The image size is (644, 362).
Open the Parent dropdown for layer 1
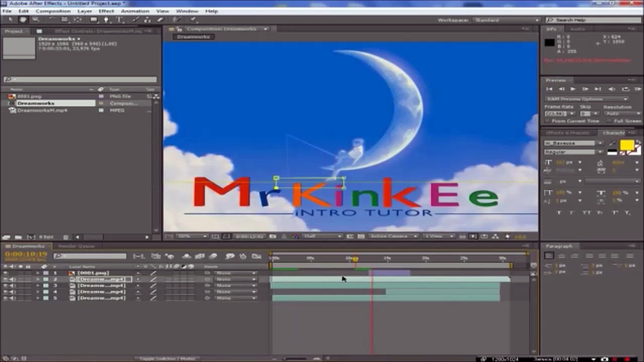pos(235,273)
